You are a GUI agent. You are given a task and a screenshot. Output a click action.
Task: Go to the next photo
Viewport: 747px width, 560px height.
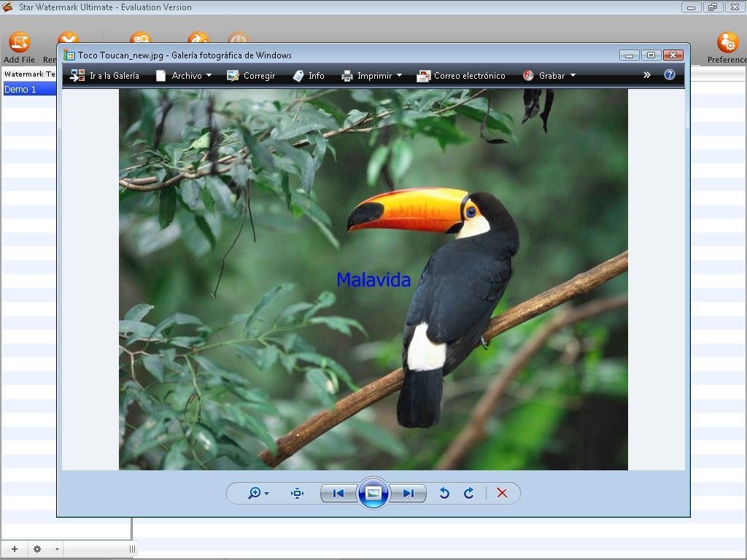pos(409,494)
